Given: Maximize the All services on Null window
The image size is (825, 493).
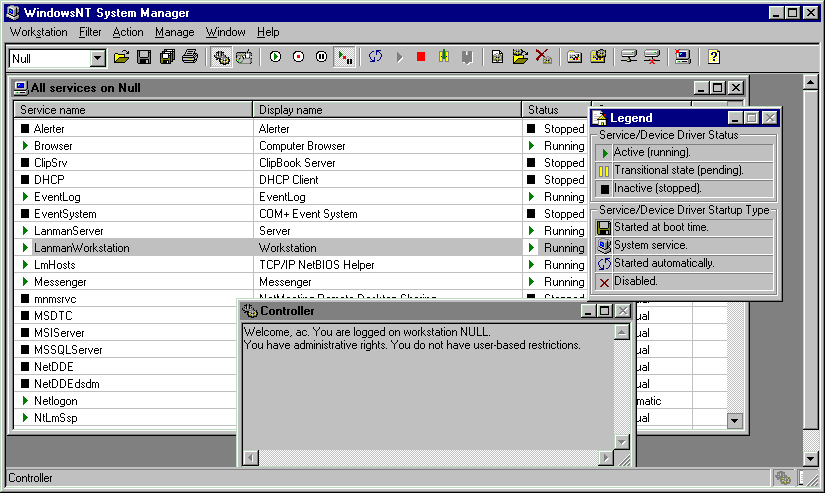Looking at the screenshot, I should click(x=718, y=88).
